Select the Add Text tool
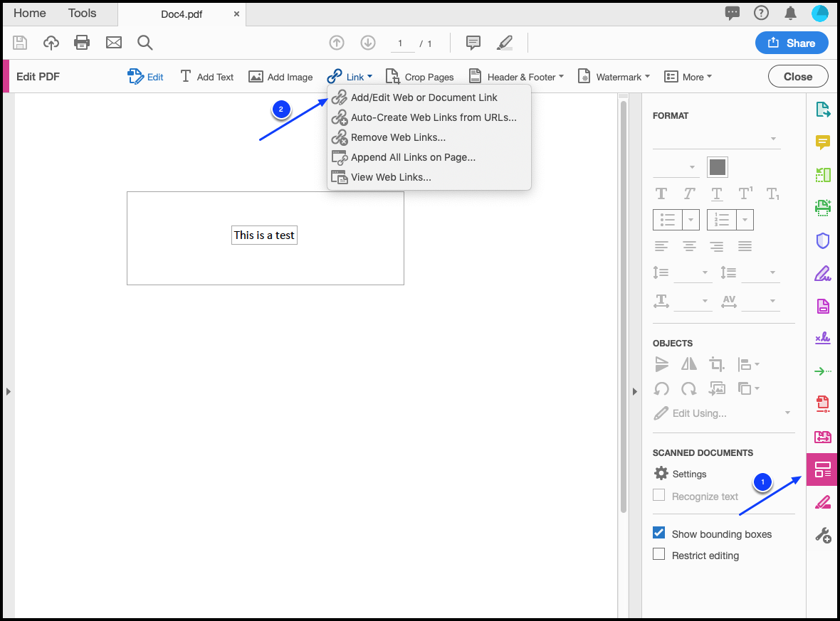Image resolution: width=840 pixels, height=621 pixels. click(x=206, y=77)
